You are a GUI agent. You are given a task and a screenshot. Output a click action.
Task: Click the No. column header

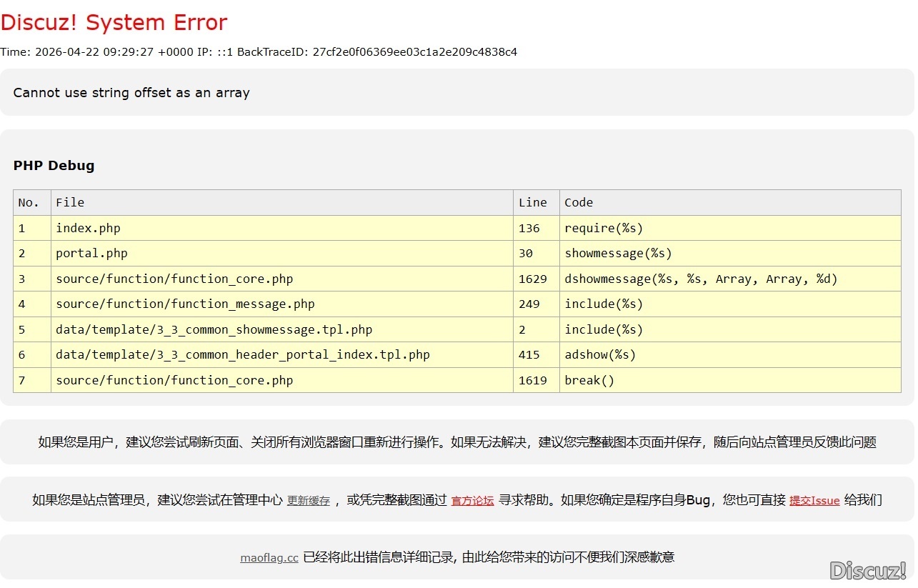coord(29,203)
